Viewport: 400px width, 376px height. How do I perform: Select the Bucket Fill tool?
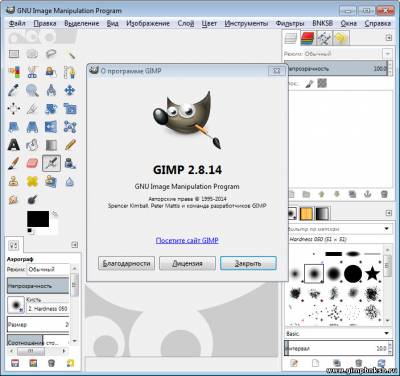tap(32, 145)
